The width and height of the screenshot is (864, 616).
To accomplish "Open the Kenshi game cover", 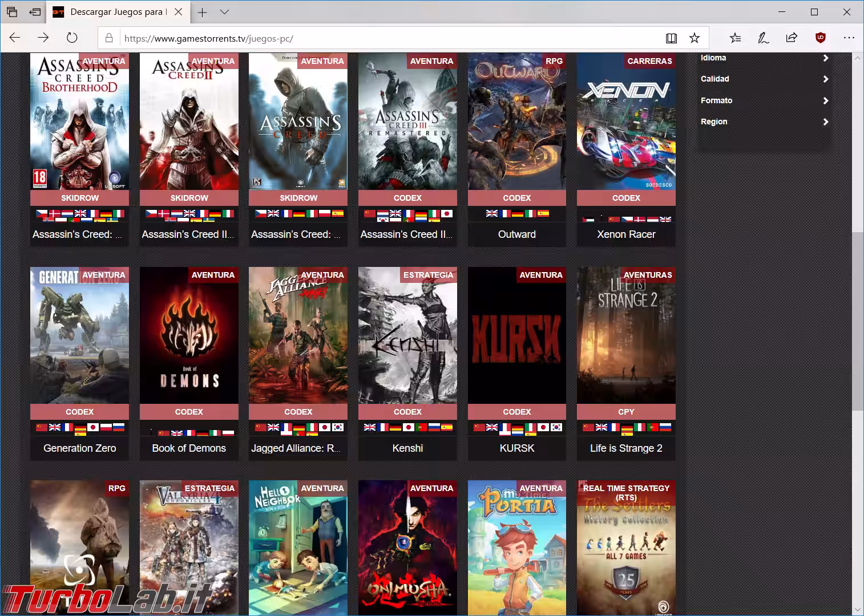I will 407,335.
